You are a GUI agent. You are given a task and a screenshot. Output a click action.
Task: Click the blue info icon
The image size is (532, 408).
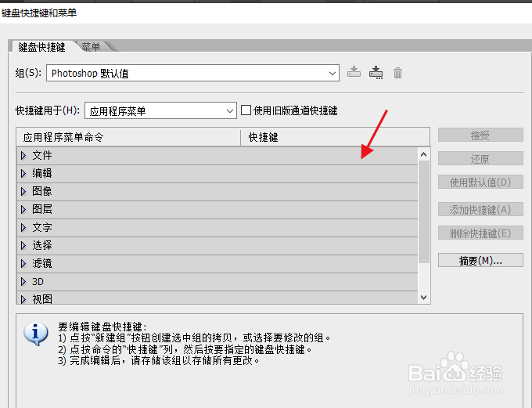[x=36, y=334]
